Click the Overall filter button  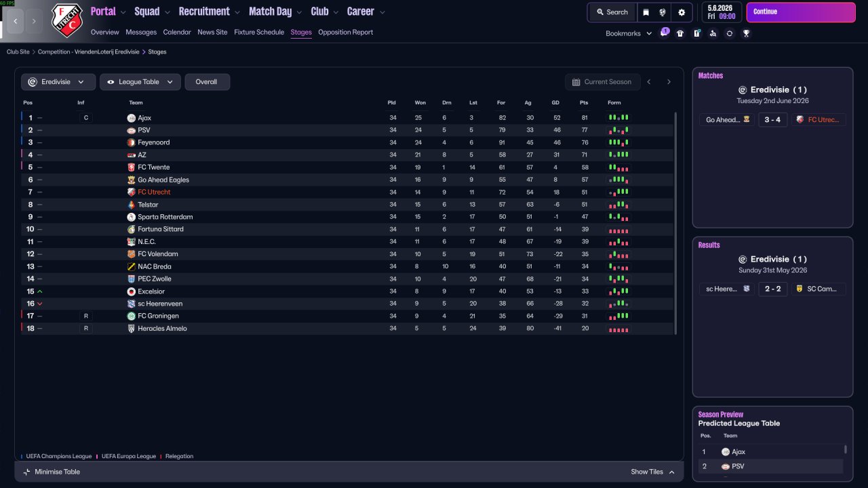pos(207,82)
